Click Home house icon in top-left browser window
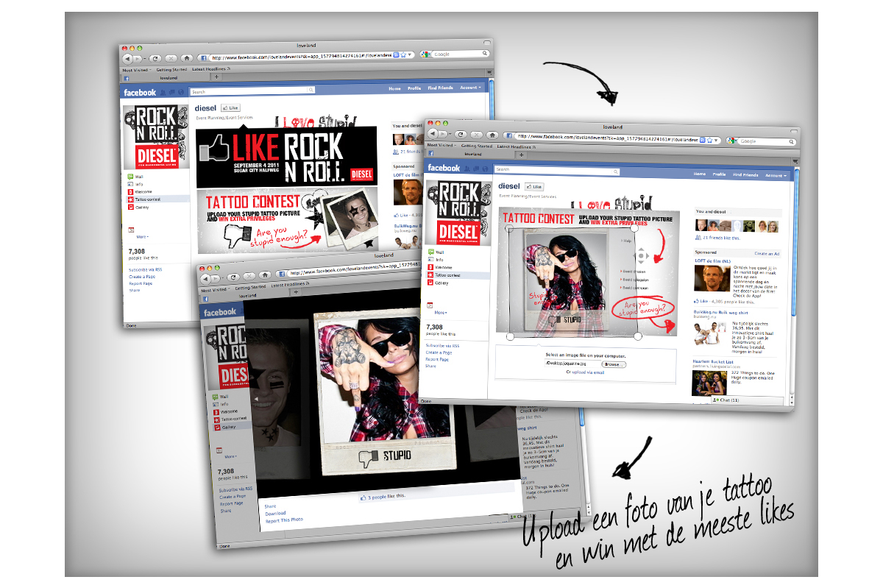The width and height of the screenshot is (883, 588). click(187, 57)
